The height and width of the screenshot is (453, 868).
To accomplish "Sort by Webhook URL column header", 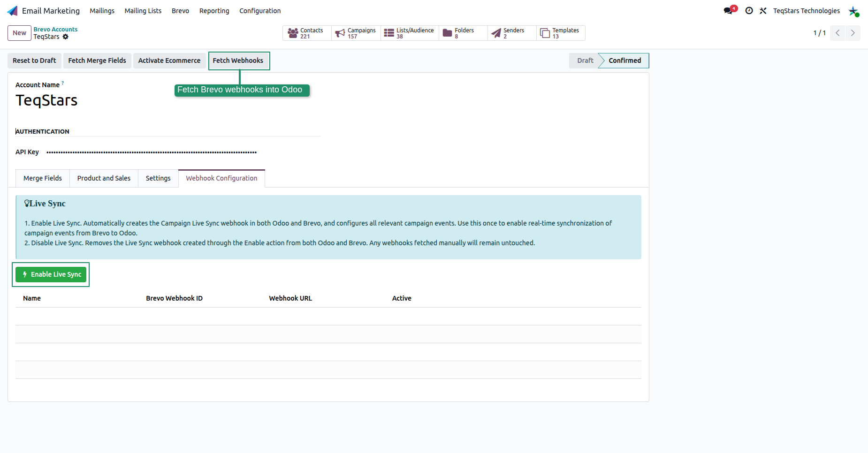I will click(290, 298).
